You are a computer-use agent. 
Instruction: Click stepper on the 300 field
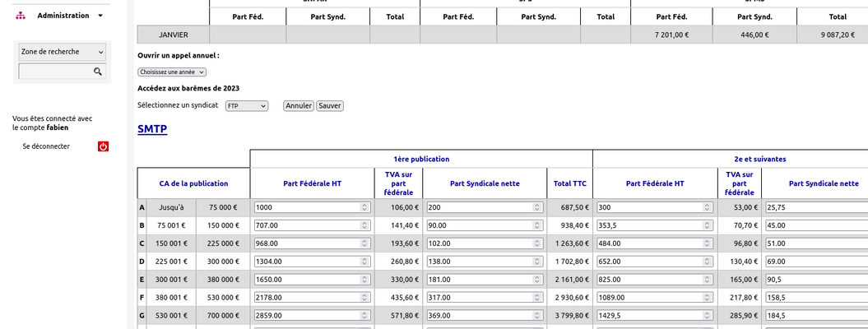(708, 207)
